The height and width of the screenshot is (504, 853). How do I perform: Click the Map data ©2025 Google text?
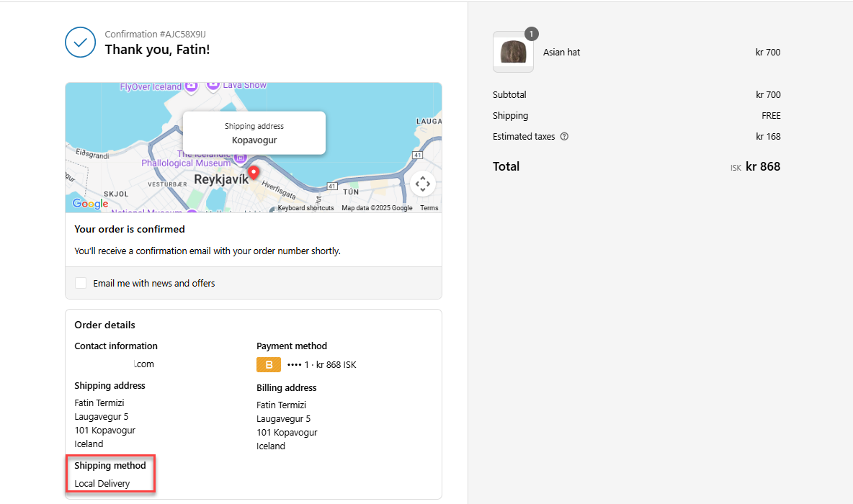pyautogui.click(x=377, y=208)
